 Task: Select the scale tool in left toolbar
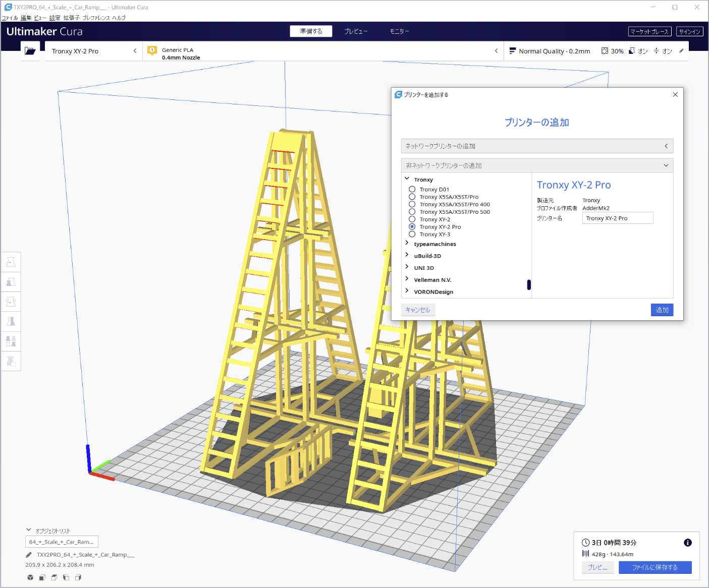click(x=11, y=282)
